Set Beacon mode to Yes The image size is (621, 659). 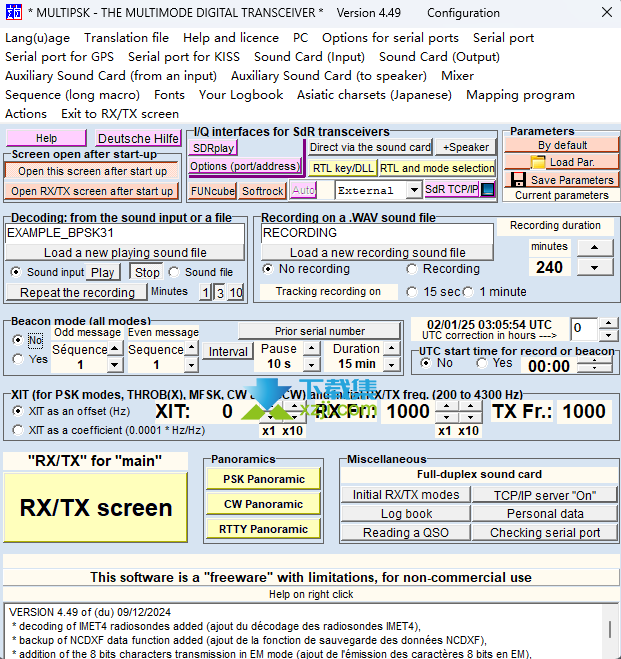(18, 359)
